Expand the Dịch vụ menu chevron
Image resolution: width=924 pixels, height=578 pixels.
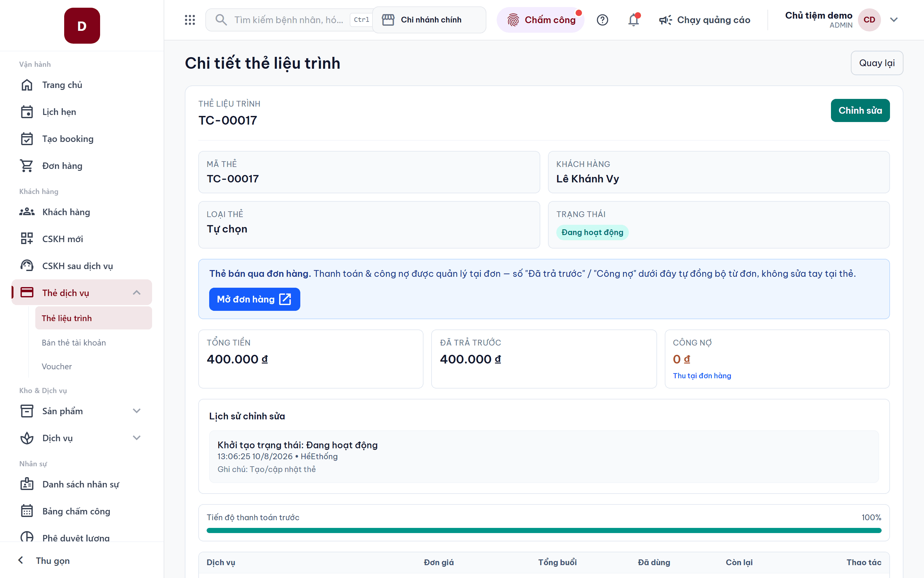pos(137,438)
